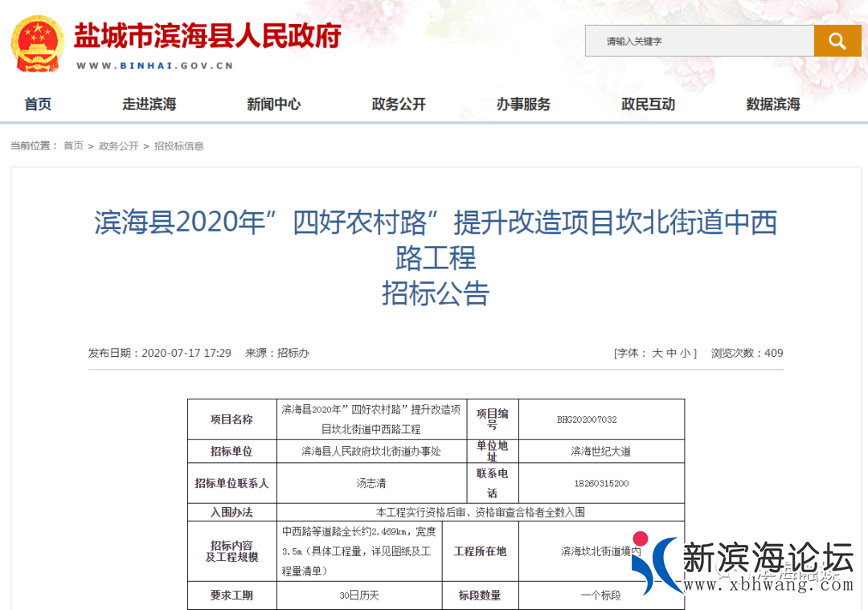Click the search input field 请输入关键字

pyautogui.click(x=699, y=40)
